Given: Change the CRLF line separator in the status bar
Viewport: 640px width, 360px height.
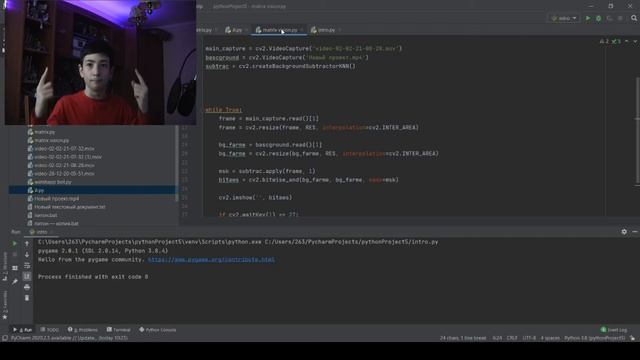Looking at the screenshot, I should (512, 338).
